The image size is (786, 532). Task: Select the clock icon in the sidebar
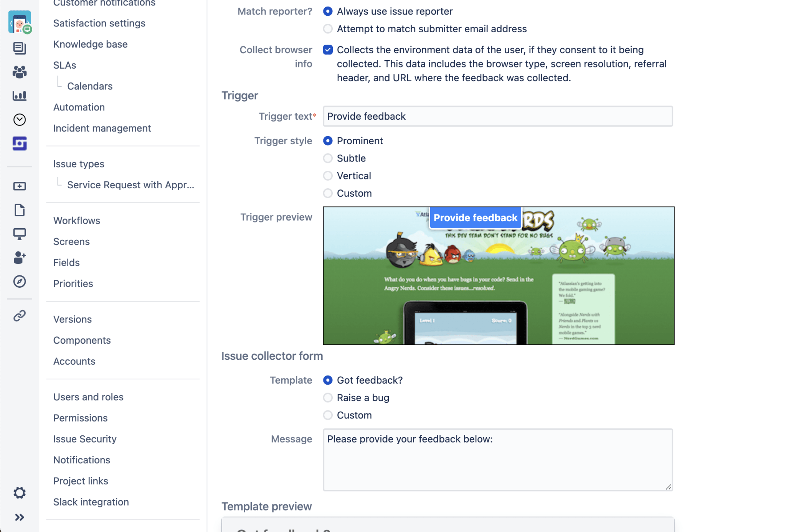[20, 119]
